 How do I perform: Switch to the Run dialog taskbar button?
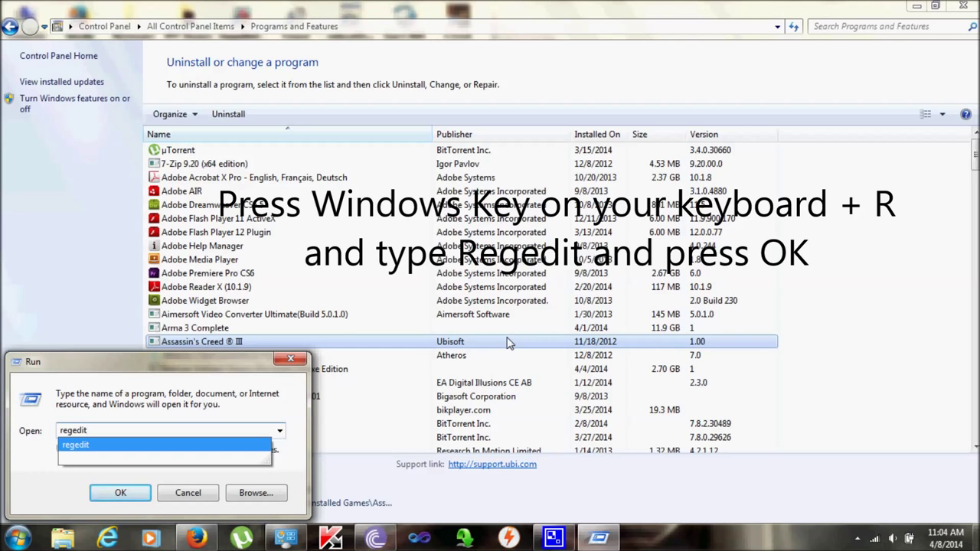[x=599, y=538]
